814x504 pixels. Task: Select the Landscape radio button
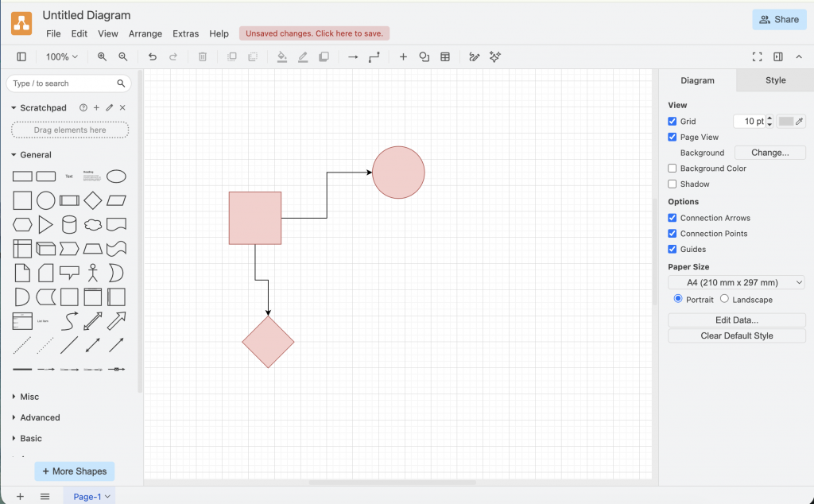(724, 300)
